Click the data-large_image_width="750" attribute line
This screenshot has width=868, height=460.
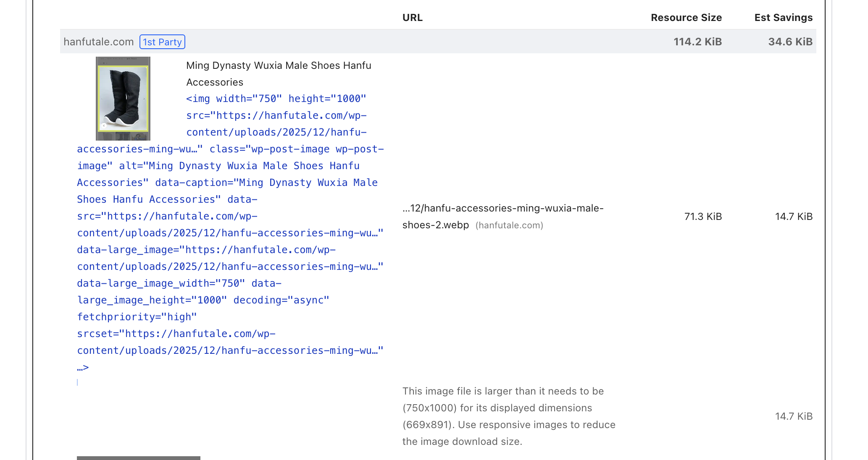[x=161, y=283]
